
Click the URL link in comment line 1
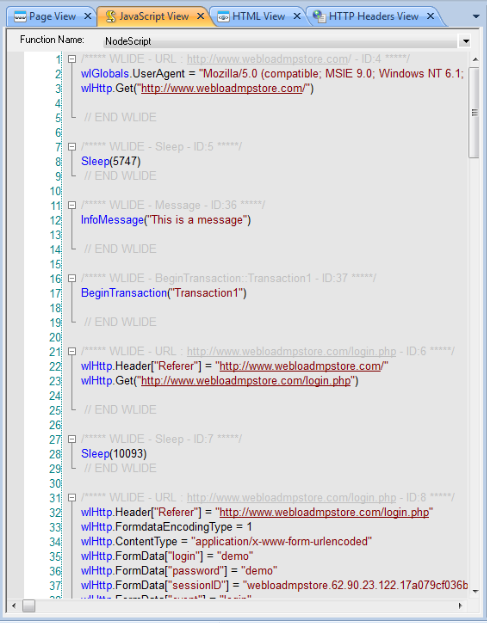(x=269, y=59)
